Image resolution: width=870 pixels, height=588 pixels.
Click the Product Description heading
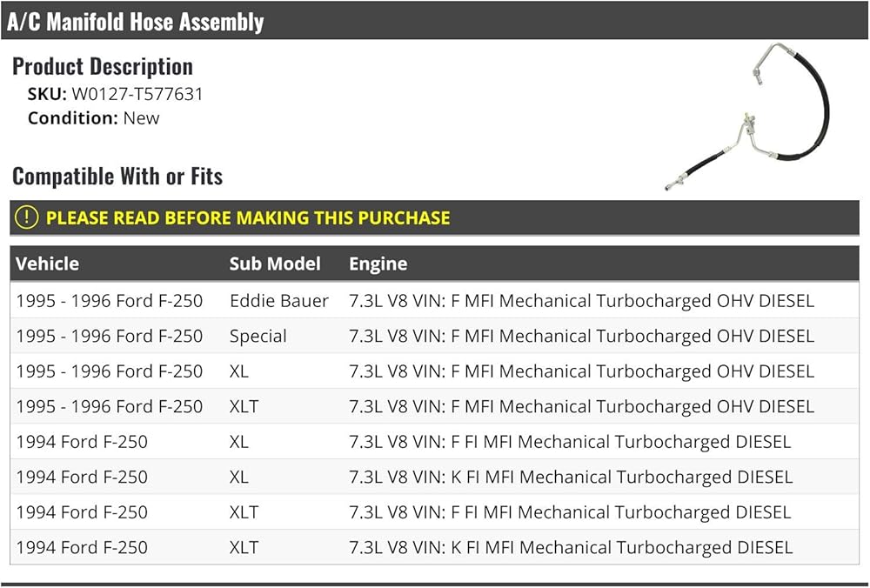tap(103, 66)
